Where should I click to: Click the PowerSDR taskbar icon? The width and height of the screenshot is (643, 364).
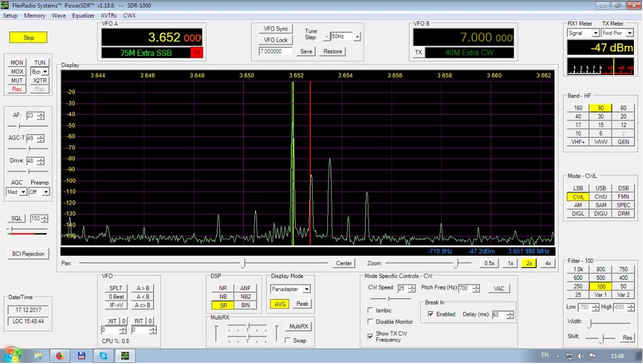click(125, 356)
